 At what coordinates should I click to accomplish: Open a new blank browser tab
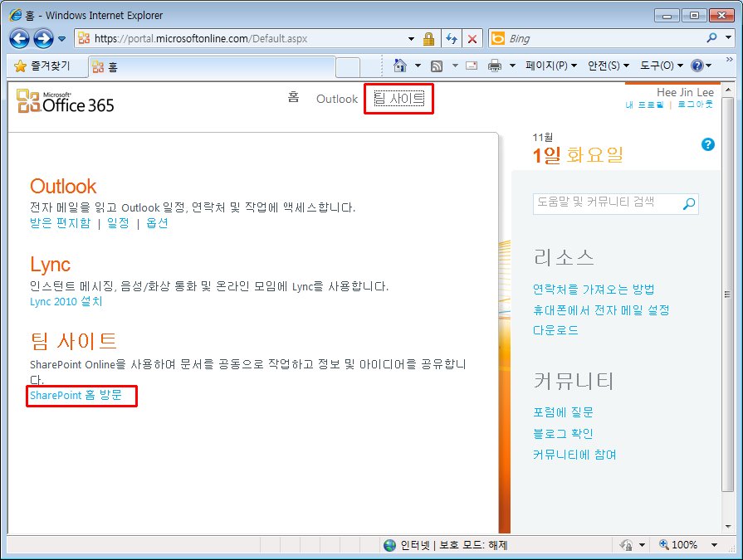[347, 67]
